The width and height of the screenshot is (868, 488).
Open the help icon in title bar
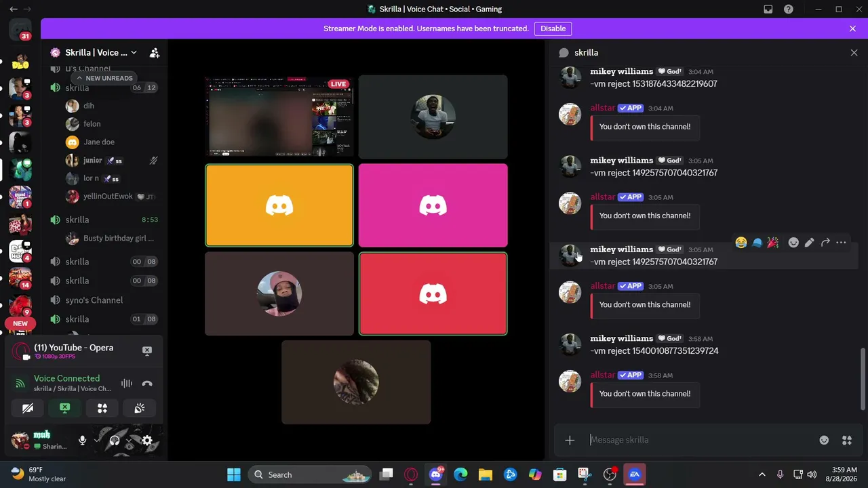pos(789,9)
